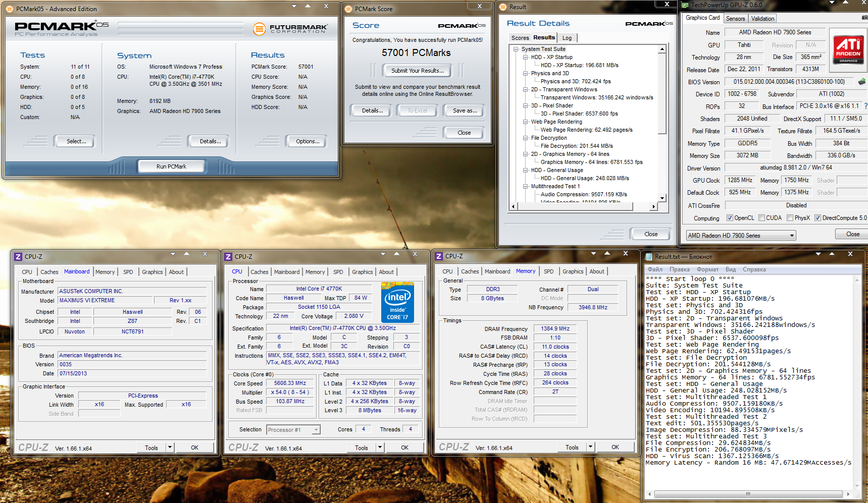
Task: Toggle the OpenCL checkbox in GPU-Z
Action: 730,218
